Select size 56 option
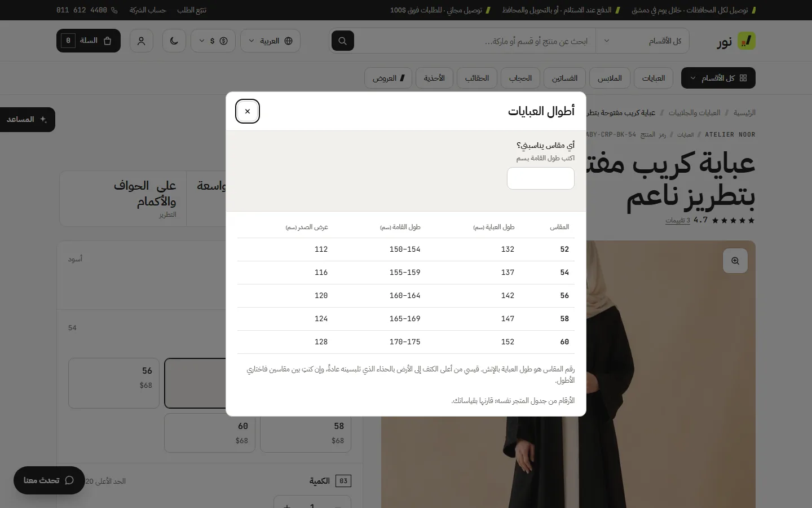Image resolution: width=812 pixels, height=508 pixels. click(114, 383)
